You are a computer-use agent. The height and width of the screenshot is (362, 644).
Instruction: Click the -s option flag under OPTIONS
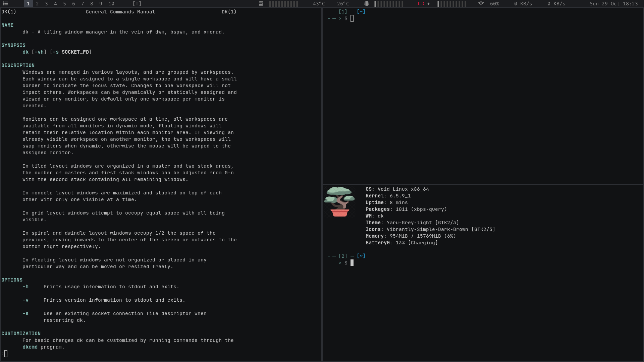click(x=25, y=313)
